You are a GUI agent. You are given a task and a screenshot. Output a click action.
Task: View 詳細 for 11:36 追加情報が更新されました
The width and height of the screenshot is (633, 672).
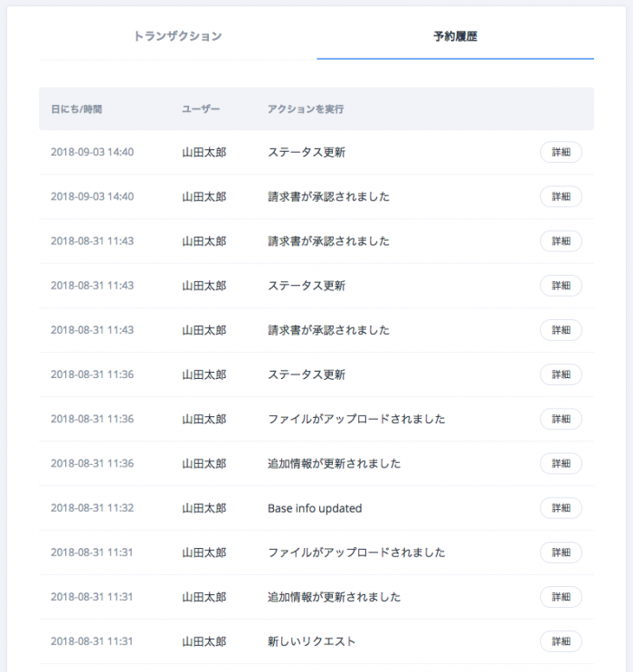tap(561, 464)
